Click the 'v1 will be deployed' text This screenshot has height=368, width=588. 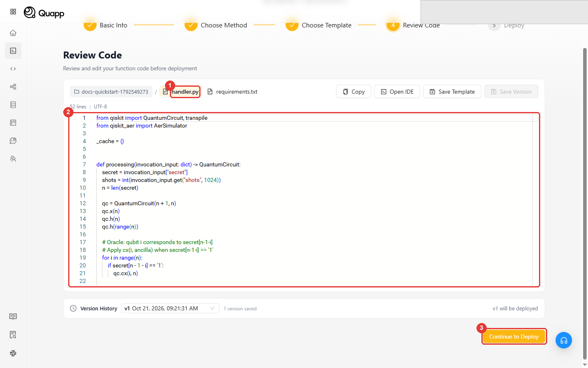point(515,308)
